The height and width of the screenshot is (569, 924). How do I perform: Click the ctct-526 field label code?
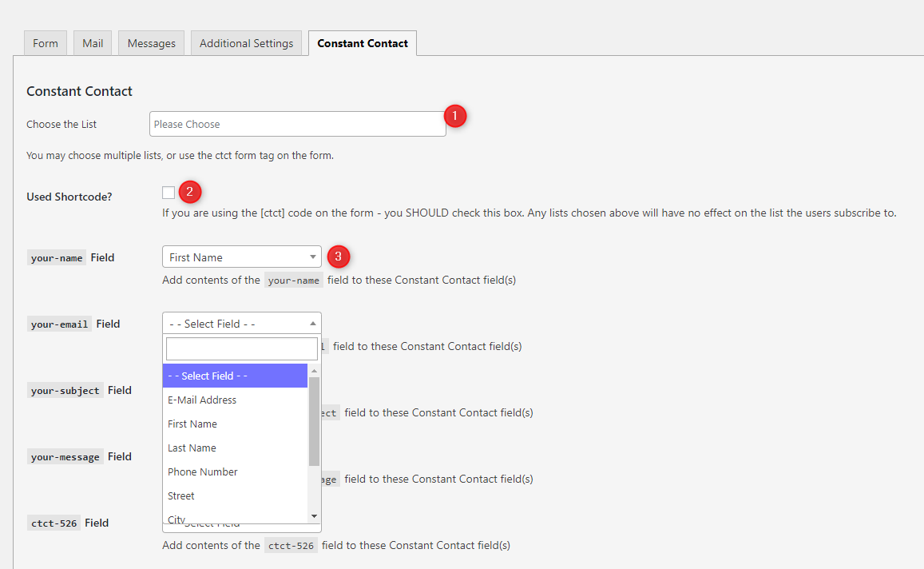coord(54,523)
